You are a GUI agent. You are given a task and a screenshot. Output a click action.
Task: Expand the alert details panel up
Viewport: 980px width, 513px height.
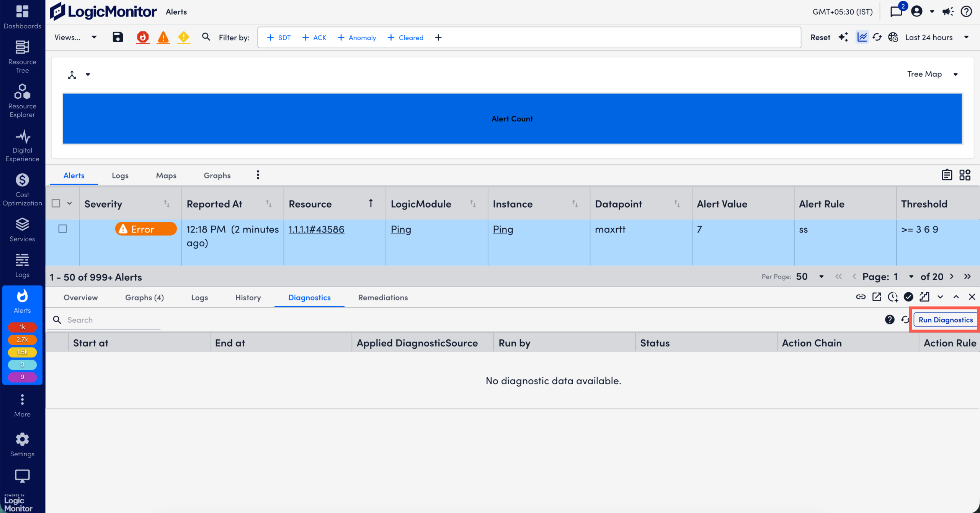tap(956, 297)
